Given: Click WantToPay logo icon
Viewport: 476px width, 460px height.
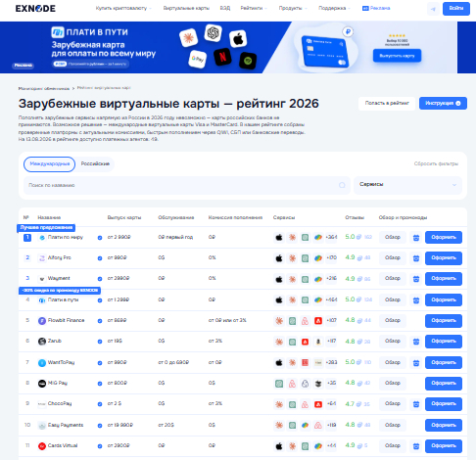Looking at the screenshot, I should [x=42, y=362].
